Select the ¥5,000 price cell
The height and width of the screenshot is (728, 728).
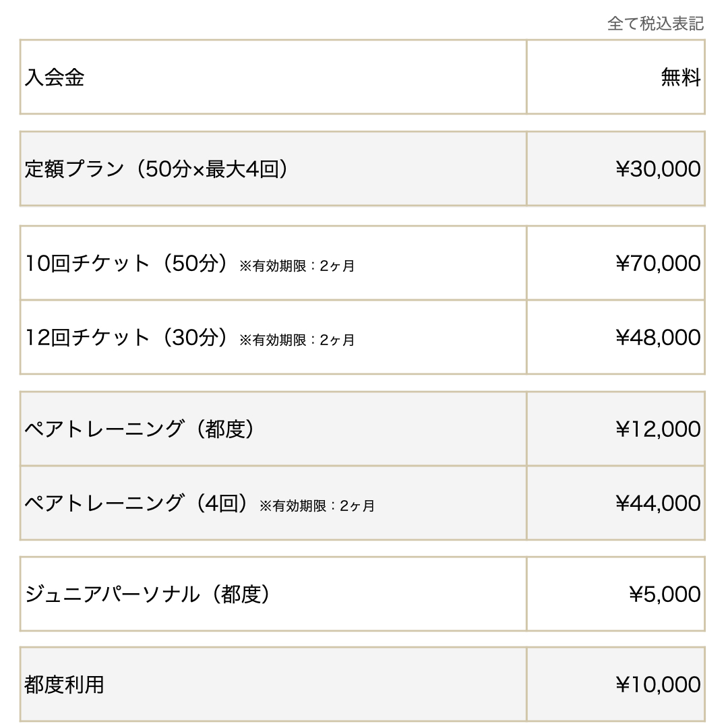[615, 595]
